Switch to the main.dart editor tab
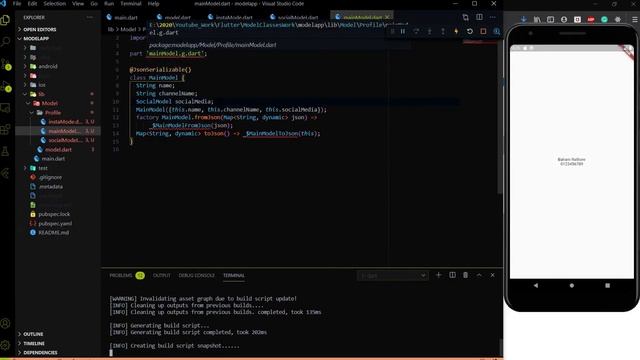This screenshot has height=360, width=640. 122,18
